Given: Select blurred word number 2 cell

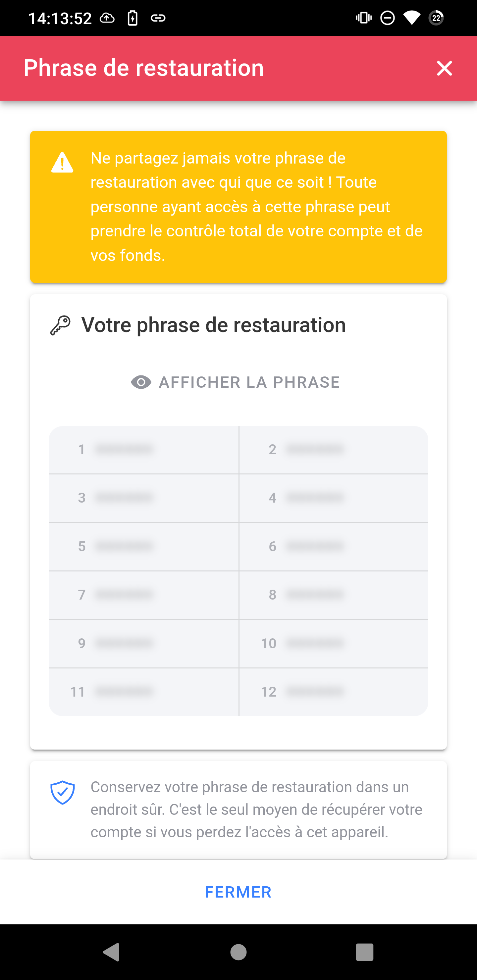Looking at the screenshot, I should [334, 450].
